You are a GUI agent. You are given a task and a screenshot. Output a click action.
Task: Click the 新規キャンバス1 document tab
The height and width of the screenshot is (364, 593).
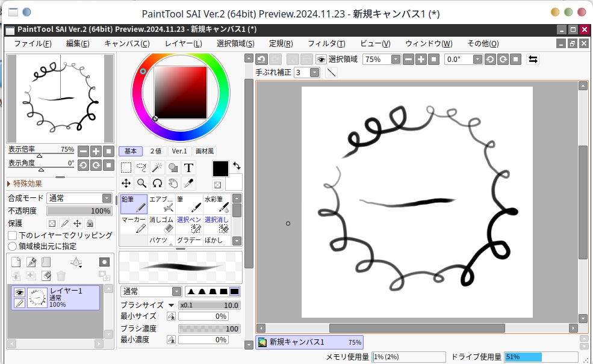click(x=309, y=342)
